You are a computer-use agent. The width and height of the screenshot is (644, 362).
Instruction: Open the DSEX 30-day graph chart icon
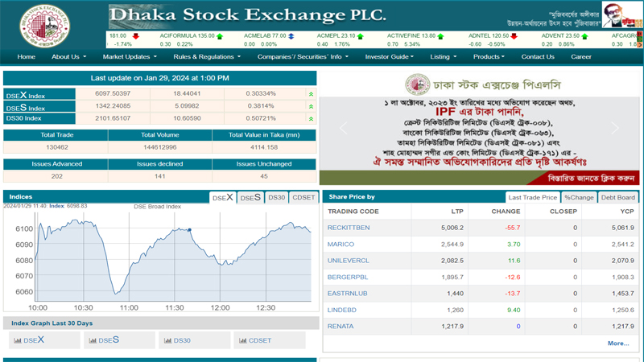click(18, 340)
